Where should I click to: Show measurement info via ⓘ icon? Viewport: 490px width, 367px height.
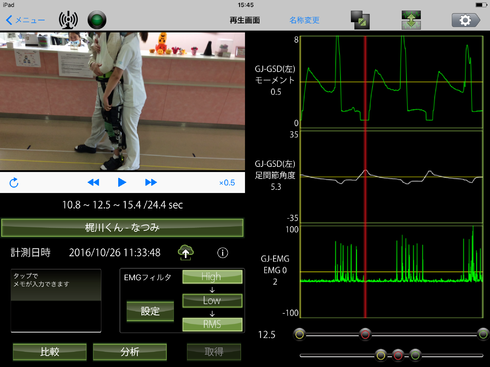tap(223, 253)
